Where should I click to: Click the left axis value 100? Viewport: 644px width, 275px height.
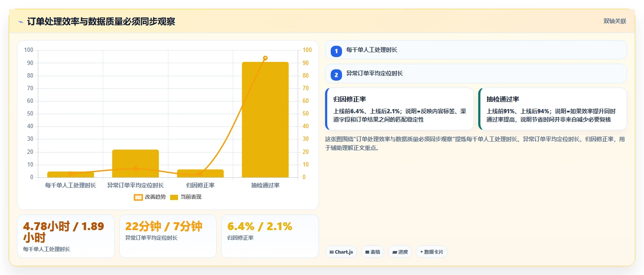point(29,50)
